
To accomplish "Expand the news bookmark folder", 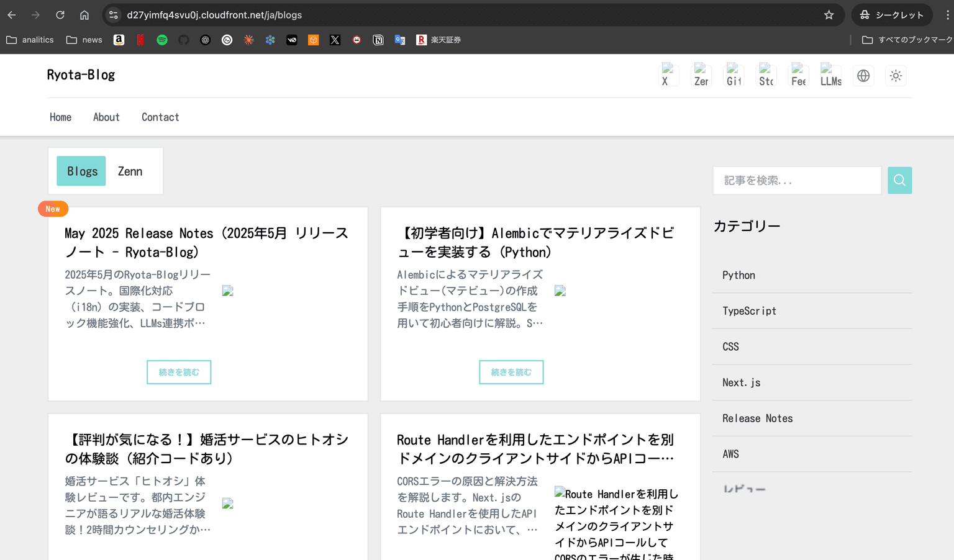I will pos(84,40).
